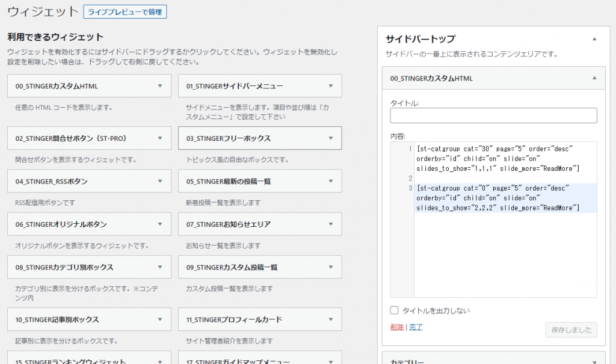The width and height of the screenshot is (616, 364).
Task: Click the 削除 link to remove widget
Action: (396, 327)
